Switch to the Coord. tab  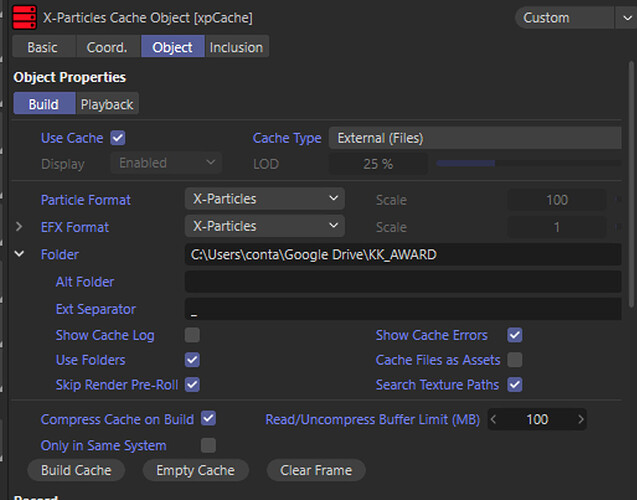107,48
